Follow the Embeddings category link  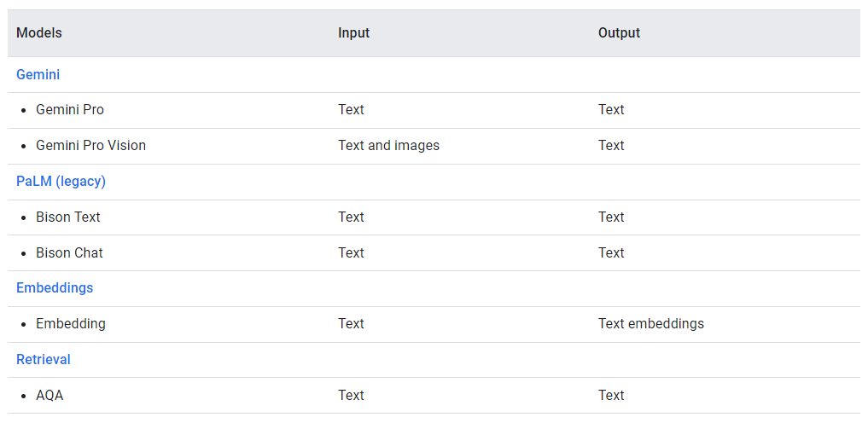[55, 288]
